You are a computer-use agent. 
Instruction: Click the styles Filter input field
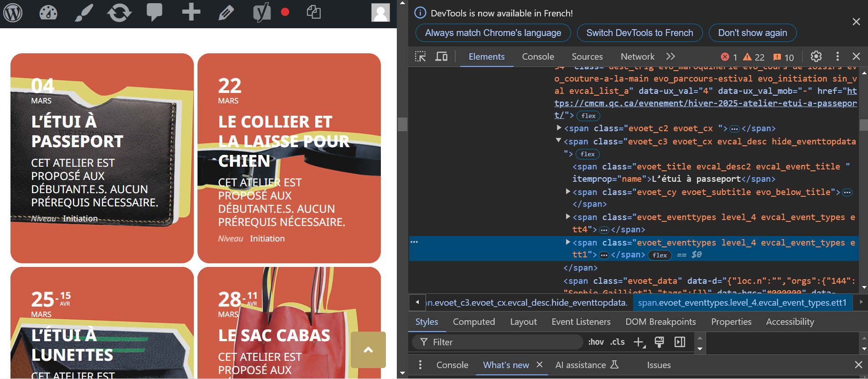pos(498,342)
